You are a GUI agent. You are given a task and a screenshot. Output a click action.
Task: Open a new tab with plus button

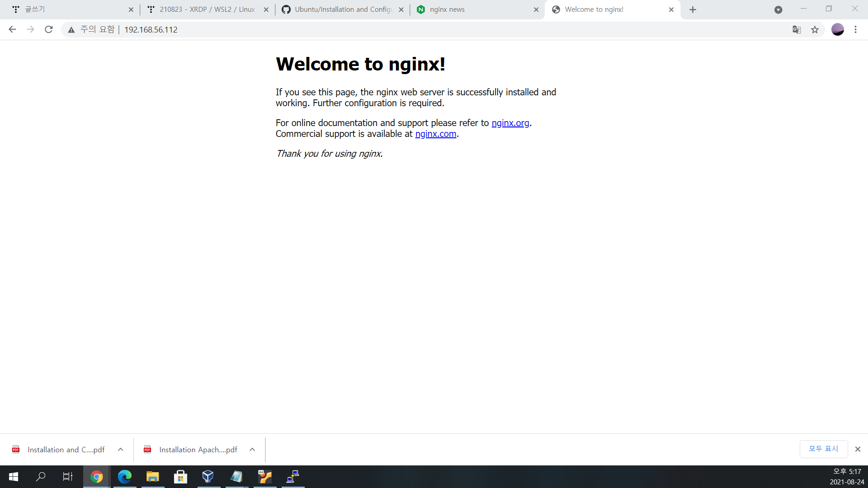pos(693,9)
